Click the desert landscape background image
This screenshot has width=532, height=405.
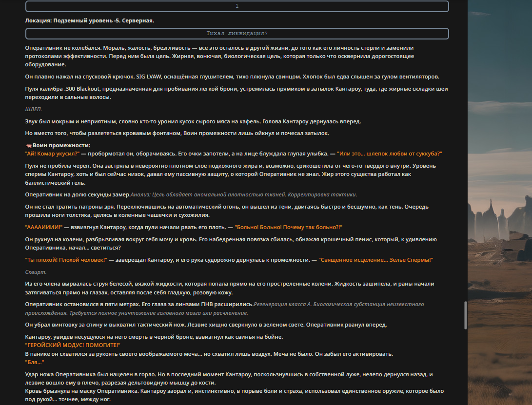pyautogui.click(x=500, y=203)
